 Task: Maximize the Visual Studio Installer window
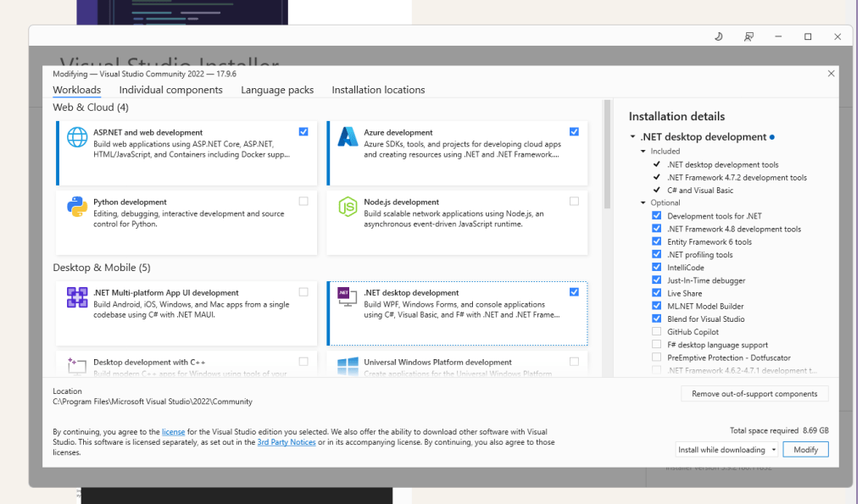808,36
